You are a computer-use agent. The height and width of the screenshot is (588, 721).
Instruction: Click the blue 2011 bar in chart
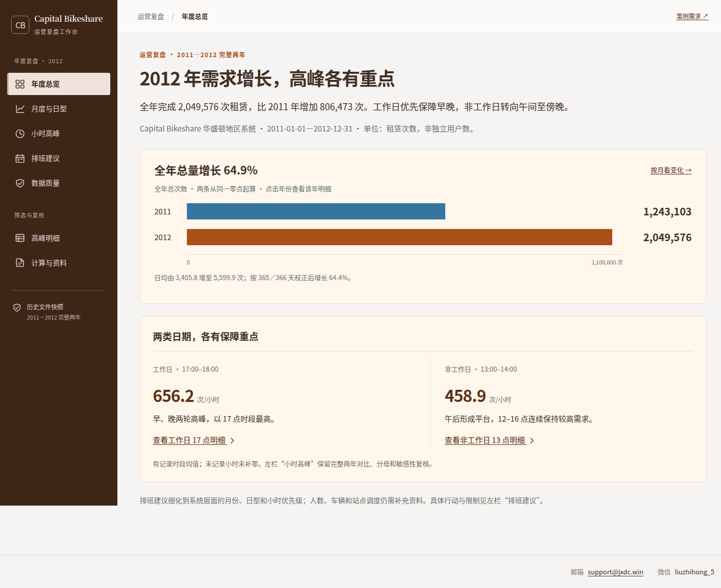tap(316, 211)
